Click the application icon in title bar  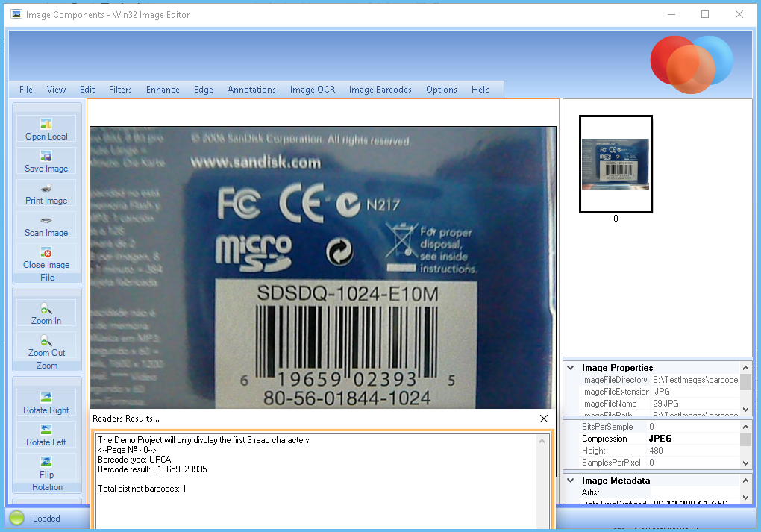pyautogui.click(x=16, y=14)
